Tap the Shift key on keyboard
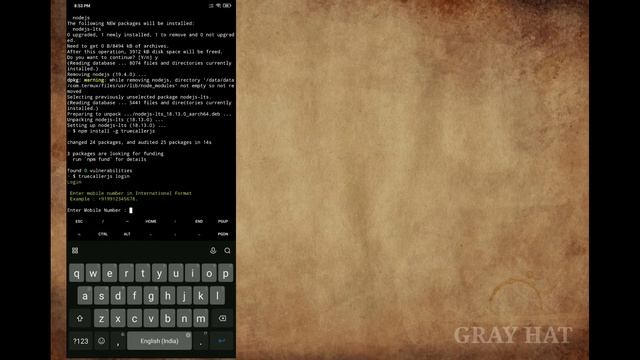 (x=80, y=318)
